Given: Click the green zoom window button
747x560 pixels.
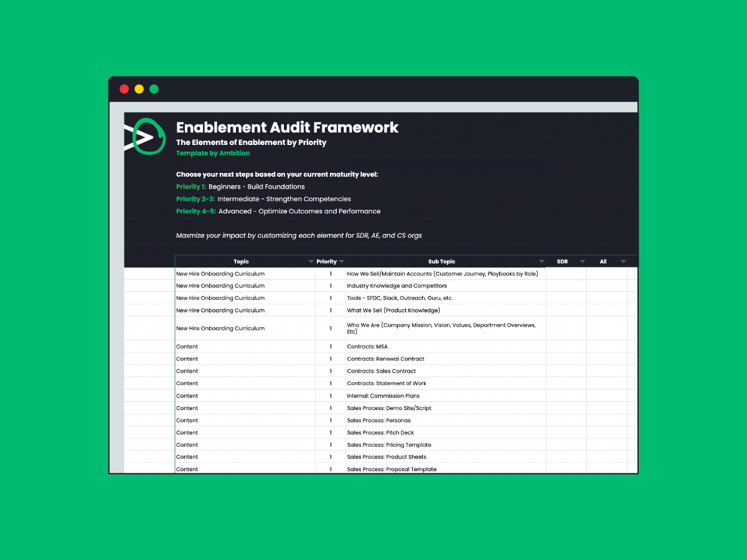Looking at the screenshot, I should [153, 89].
